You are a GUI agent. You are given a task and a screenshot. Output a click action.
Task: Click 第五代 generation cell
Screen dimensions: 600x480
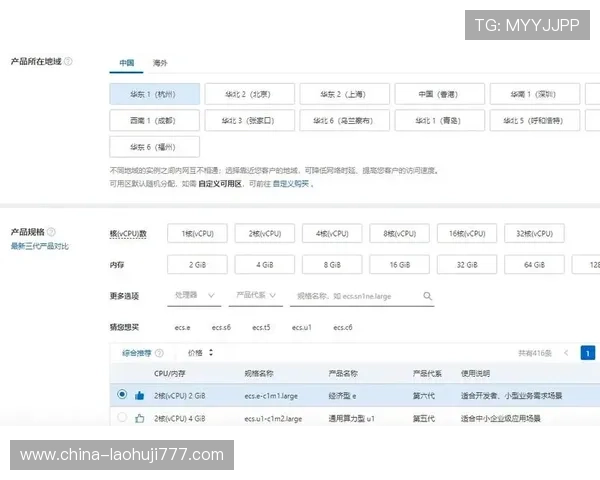424,419
